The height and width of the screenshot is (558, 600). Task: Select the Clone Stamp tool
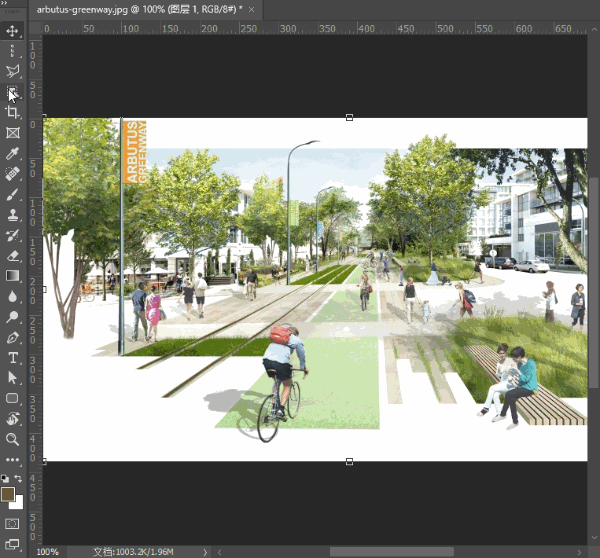click(x=12, y=215)
